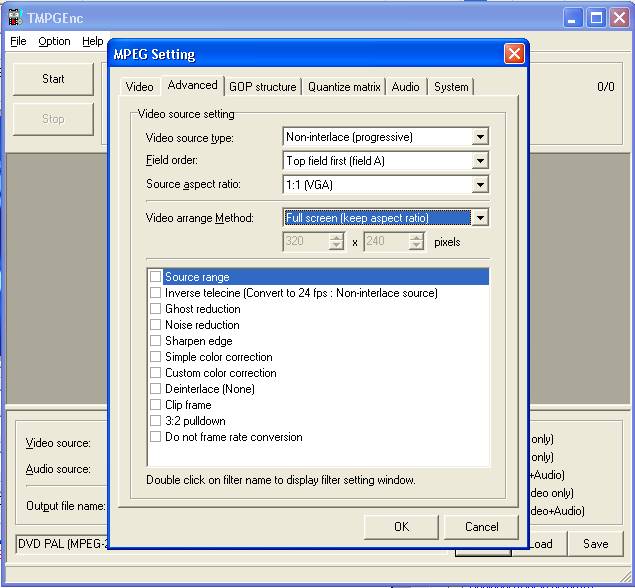635x588 pixels.
Task: Check Do not frame rate conversion
Action: (156, 437)
